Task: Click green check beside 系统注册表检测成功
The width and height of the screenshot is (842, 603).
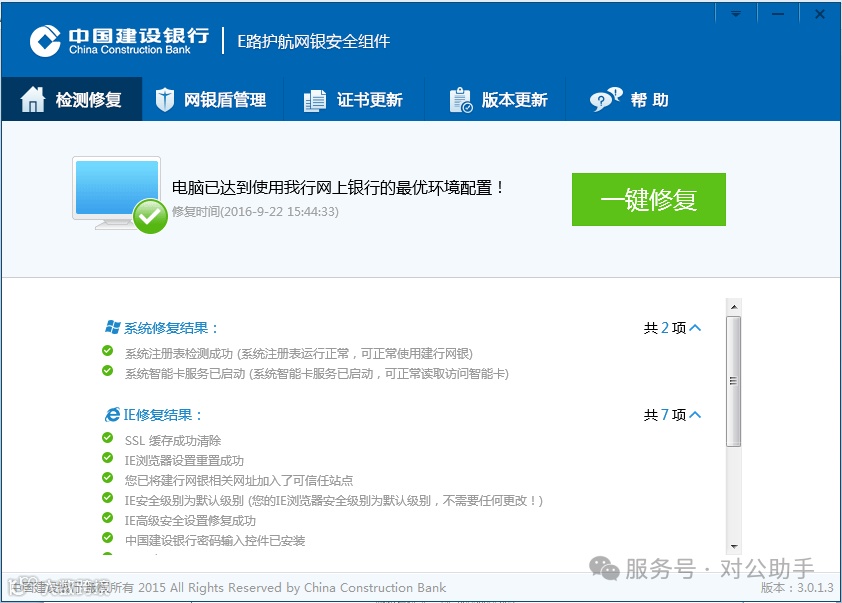Action: coord(107,351)
